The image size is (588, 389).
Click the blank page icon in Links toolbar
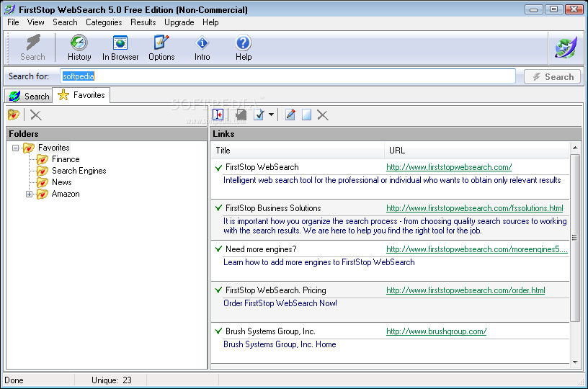pos(306,115)
